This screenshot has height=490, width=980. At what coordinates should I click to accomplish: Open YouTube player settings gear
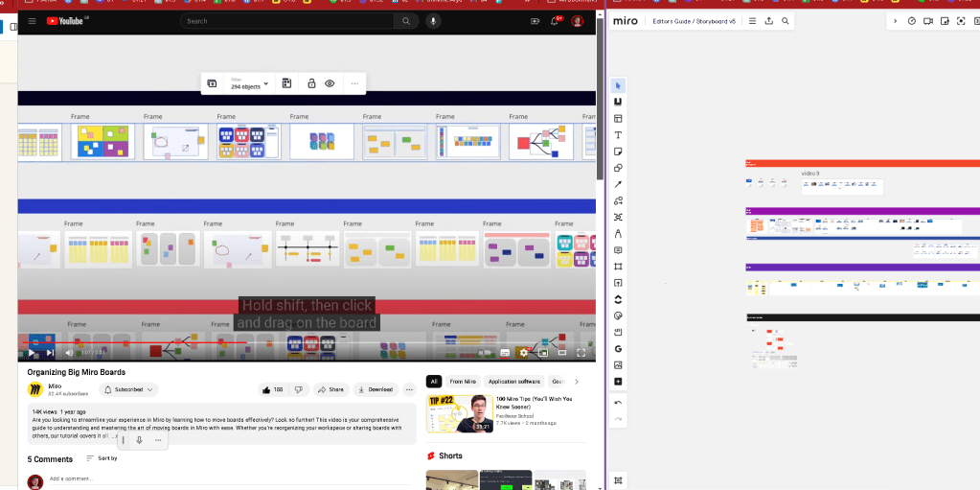[524, 353]
